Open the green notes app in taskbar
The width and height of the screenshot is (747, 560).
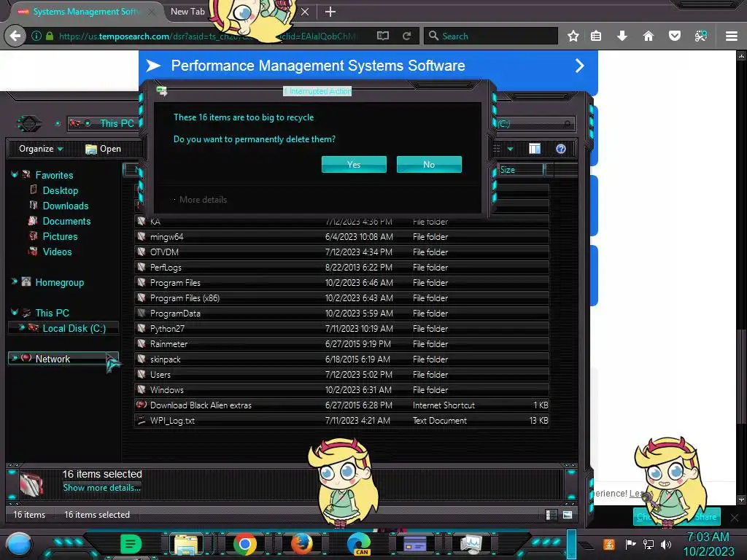click(131, 544)
